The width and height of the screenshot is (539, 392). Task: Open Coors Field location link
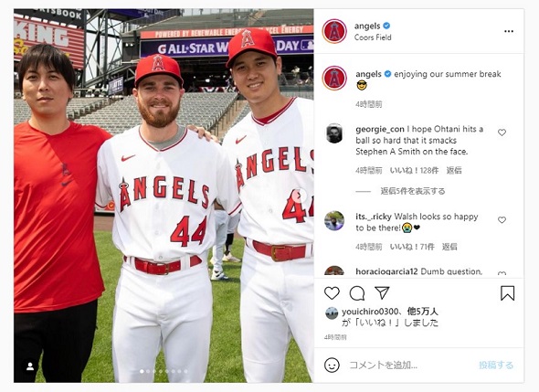click(373, 37)
